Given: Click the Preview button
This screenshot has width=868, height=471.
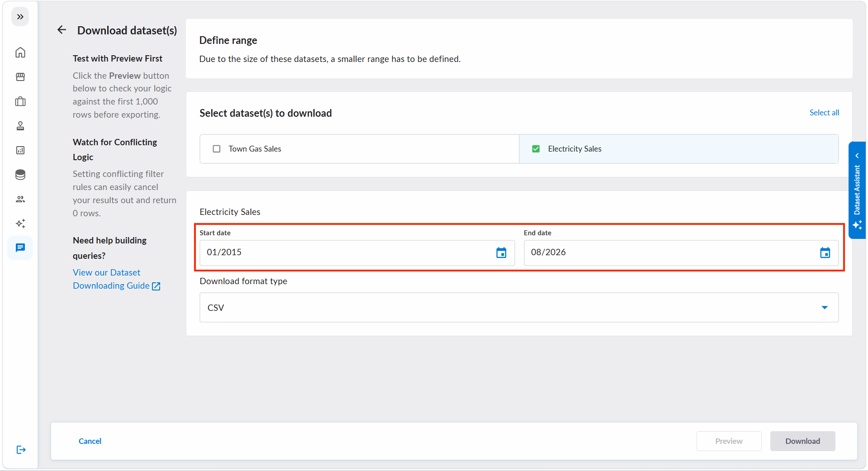Looking at the screenshot, I should (x=729, y=441).
